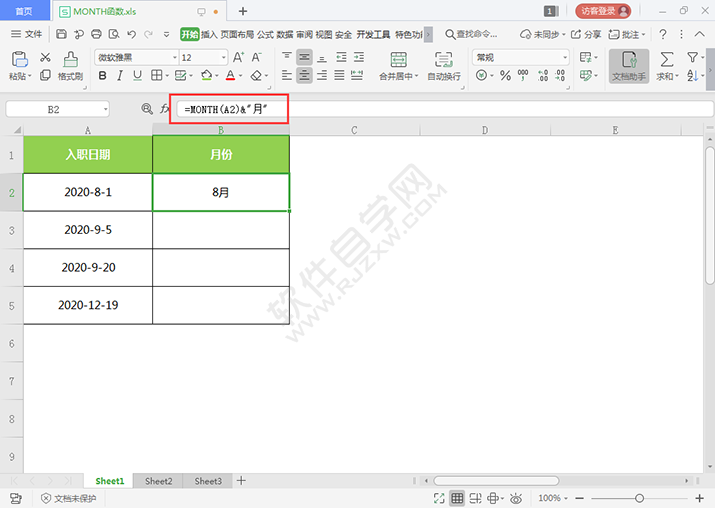Click the 分享 (Share) button
The image size is (715, 508).
coord(587,34)
